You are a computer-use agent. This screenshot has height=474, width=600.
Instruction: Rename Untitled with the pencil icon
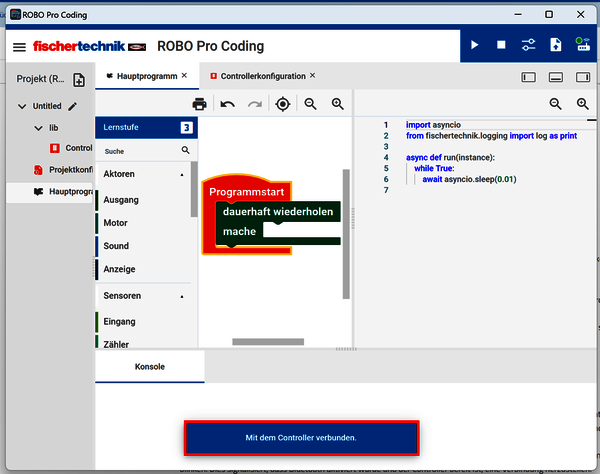[73, 106]
